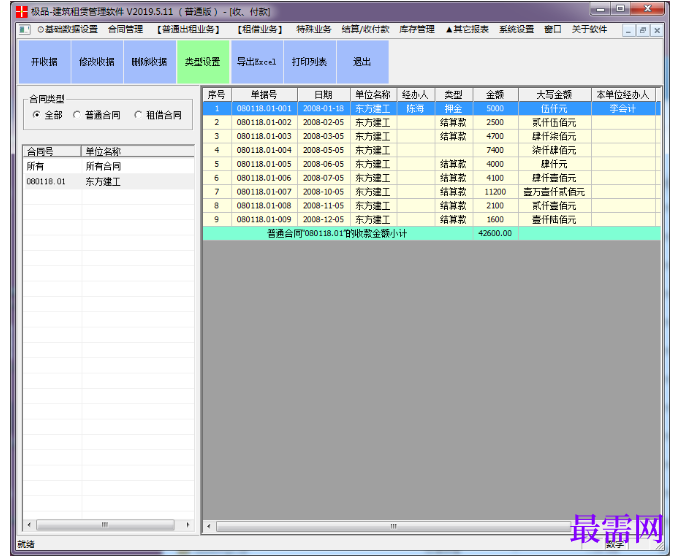Click the 单位名称 header in the contract list
Viewport: 682px width, 560px height.
point(137,151)
